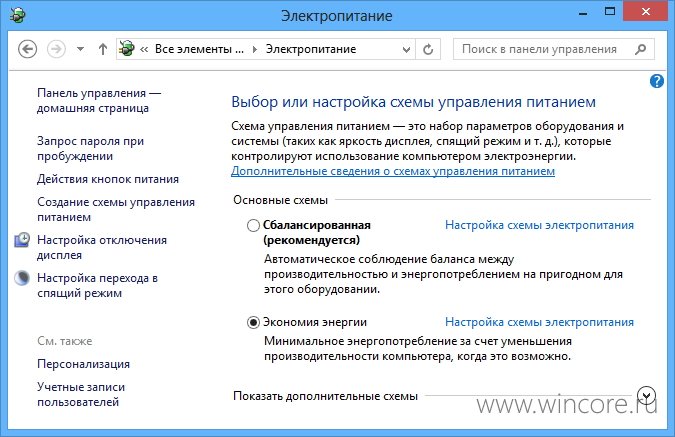Open Действия кнопок питания
Viewport: 675px width, 437px height.
point(108,179)
